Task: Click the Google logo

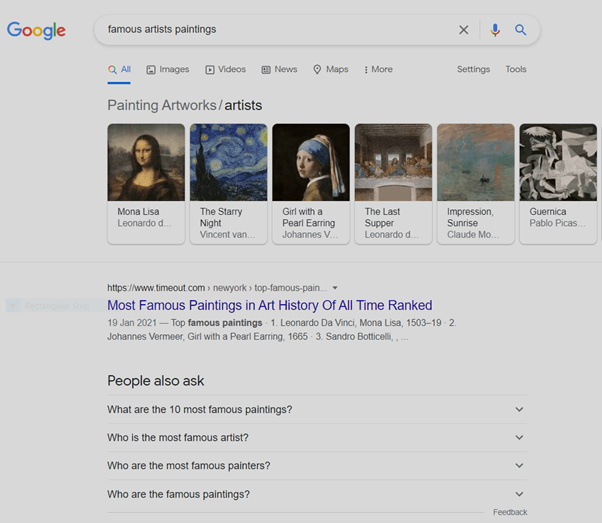Action: click(x=36, y=30)
